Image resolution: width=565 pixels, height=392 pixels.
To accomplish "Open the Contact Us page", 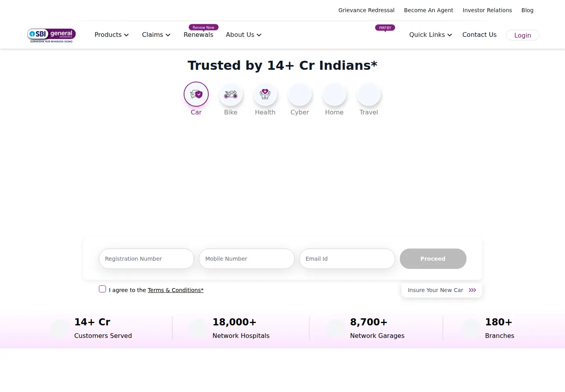I will [479, 34].
